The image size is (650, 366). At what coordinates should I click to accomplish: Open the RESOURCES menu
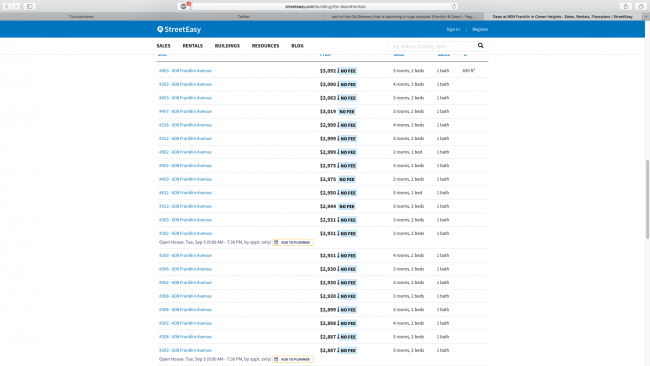click(265, 46)
